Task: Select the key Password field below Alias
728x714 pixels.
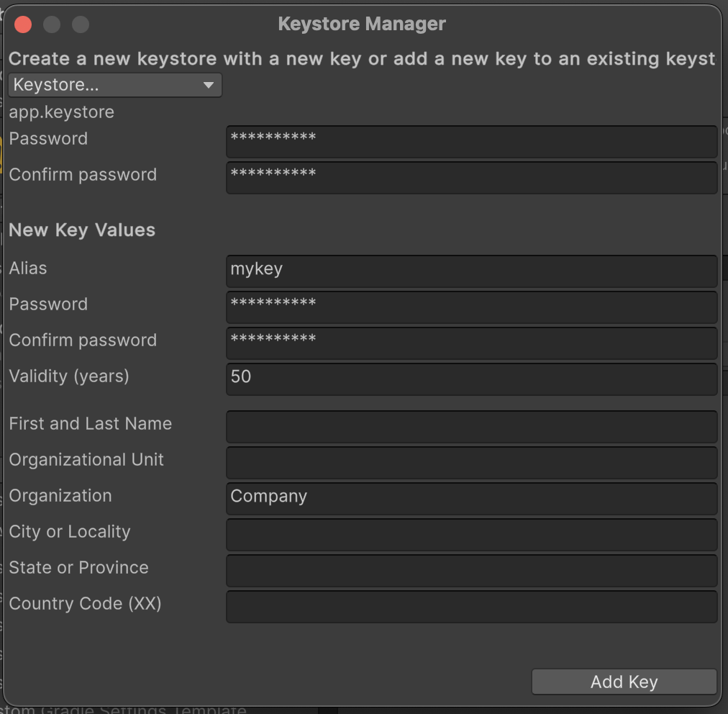Action: (471, 307)
